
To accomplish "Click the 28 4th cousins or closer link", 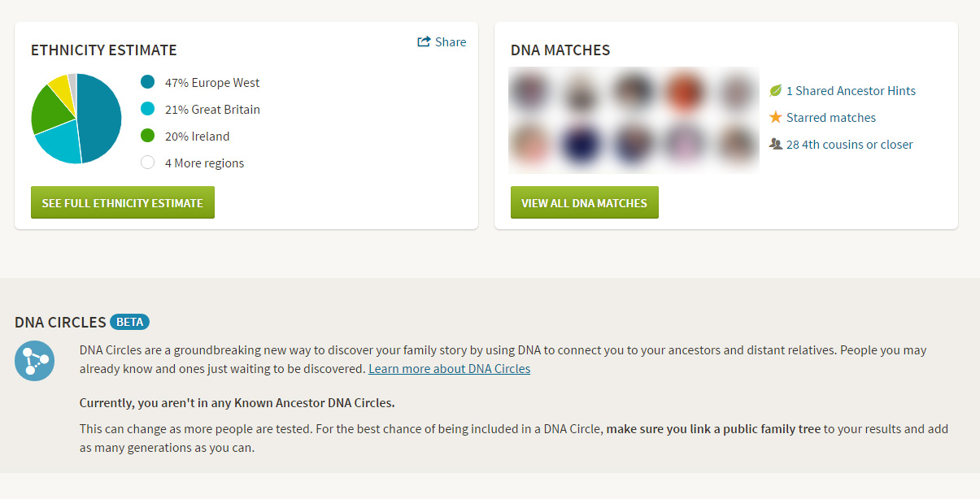I will [x=850, y=144].
